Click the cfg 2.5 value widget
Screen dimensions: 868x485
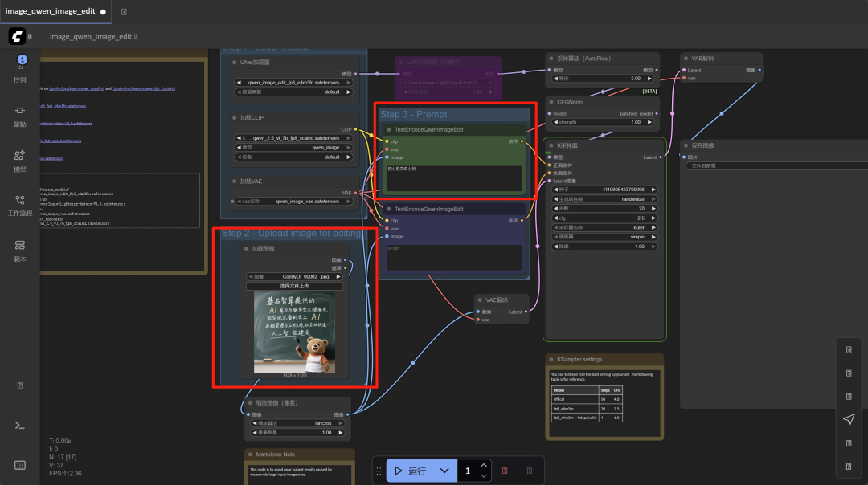click(604, 218)
